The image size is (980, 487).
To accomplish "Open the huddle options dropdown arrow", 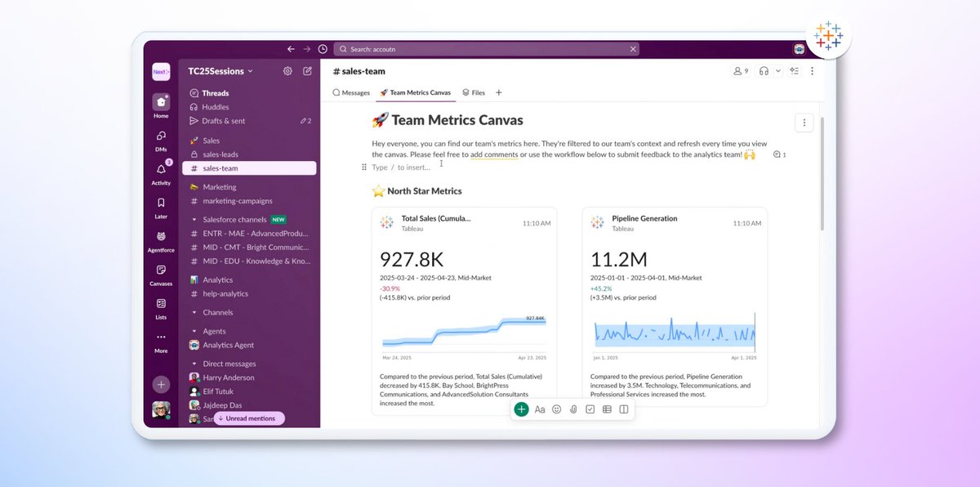I will [777, 71].
